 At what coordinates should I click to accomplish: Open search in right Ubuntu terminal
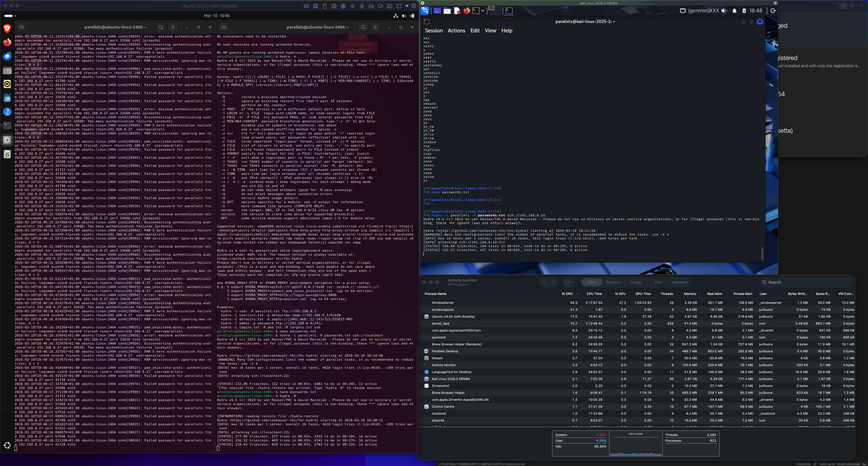click(x=363, y=27)
